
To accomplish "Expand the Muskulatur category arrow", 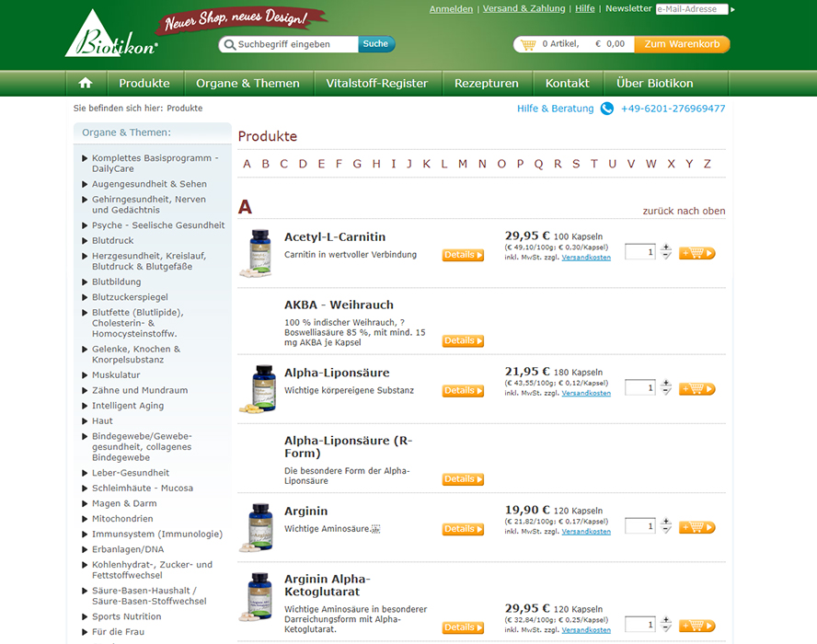I will [x=85, y=375].
